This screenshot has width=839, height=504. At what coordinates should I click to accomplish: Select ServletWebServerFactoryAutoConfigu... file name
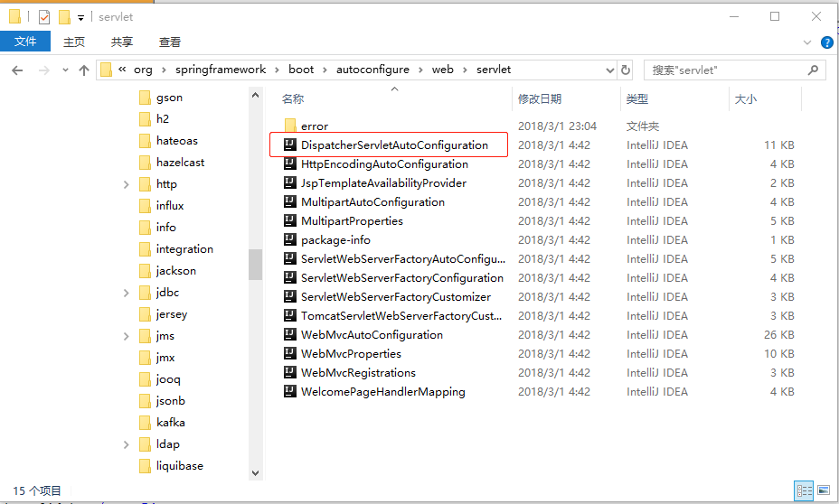403,259
